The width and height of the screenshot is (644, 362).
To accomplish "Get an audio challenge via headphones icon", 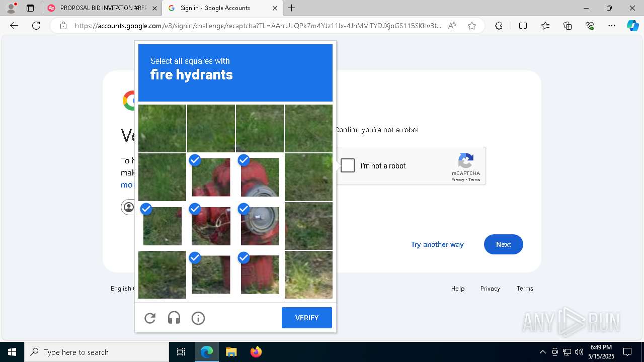I will tap(174, 318).
